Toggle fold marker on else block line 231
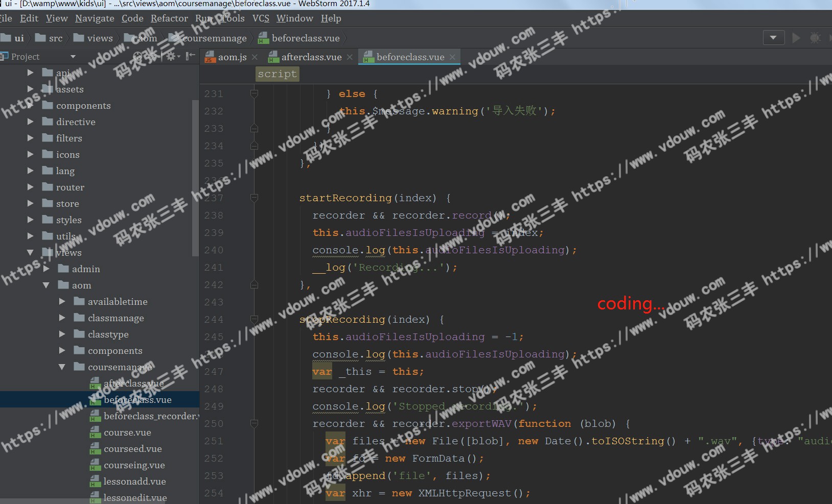This screenshot has height=504, width=832. [x=254, y=93]
